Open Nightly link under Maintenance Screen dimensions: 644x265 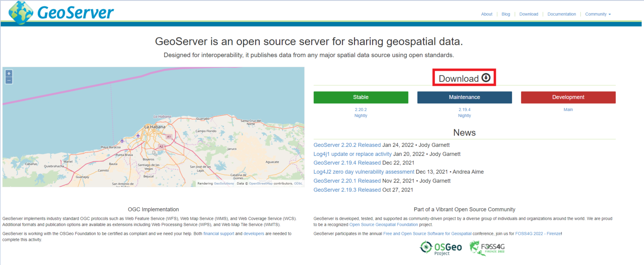point(464,116)
